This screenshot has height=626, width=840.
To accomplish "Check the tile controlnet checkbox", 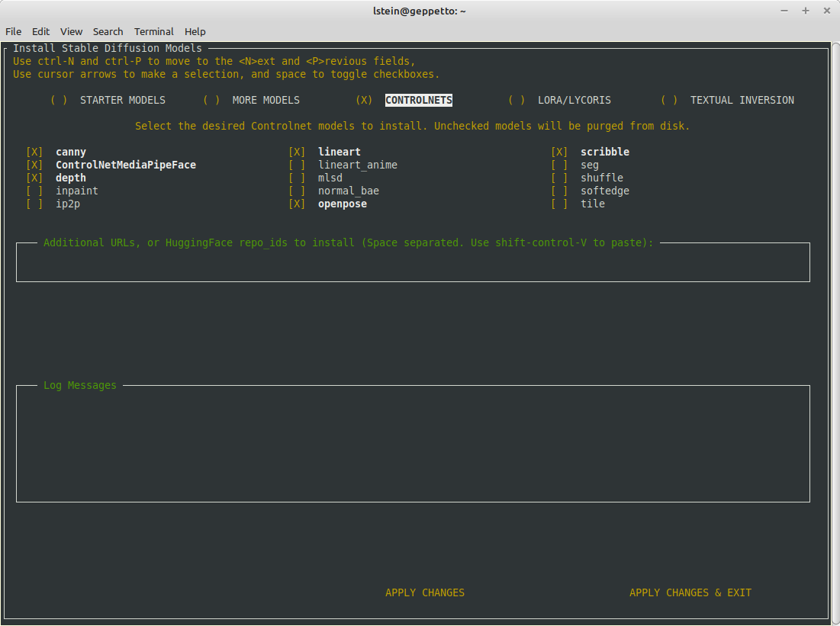I will pos(559,204).
